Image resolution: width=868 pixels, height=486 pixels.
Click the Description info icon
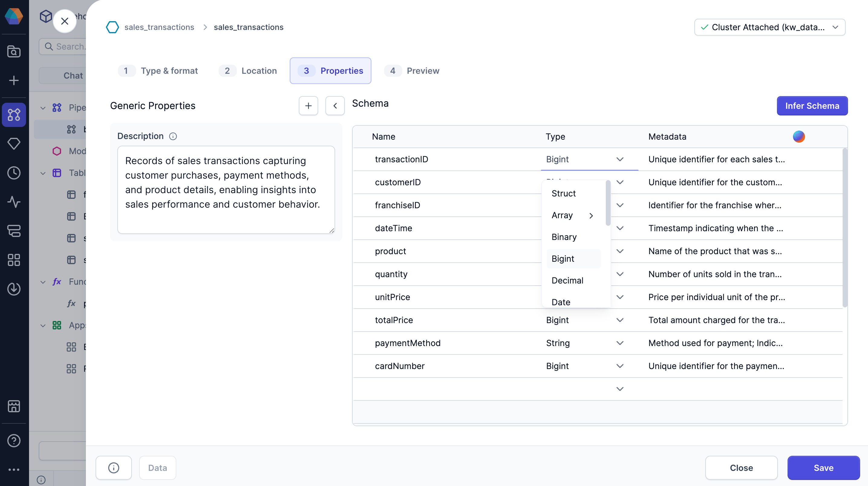coord(173,136)
